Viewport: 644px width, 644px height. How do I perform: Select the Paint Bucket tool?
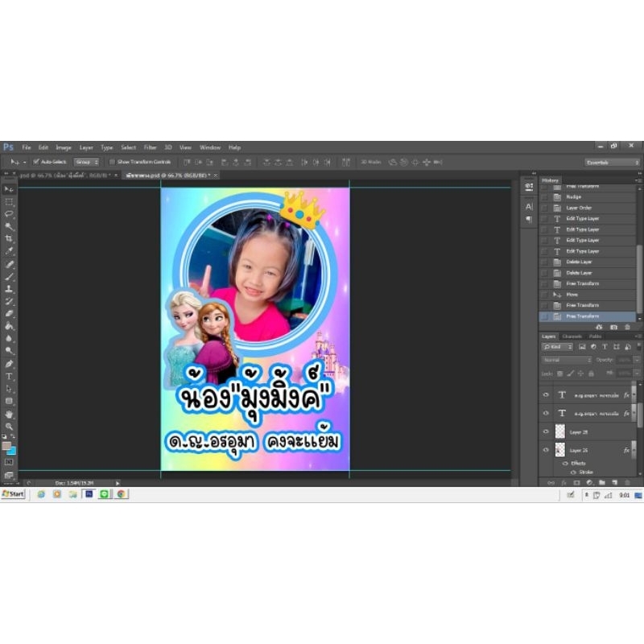tap(9, 326)
